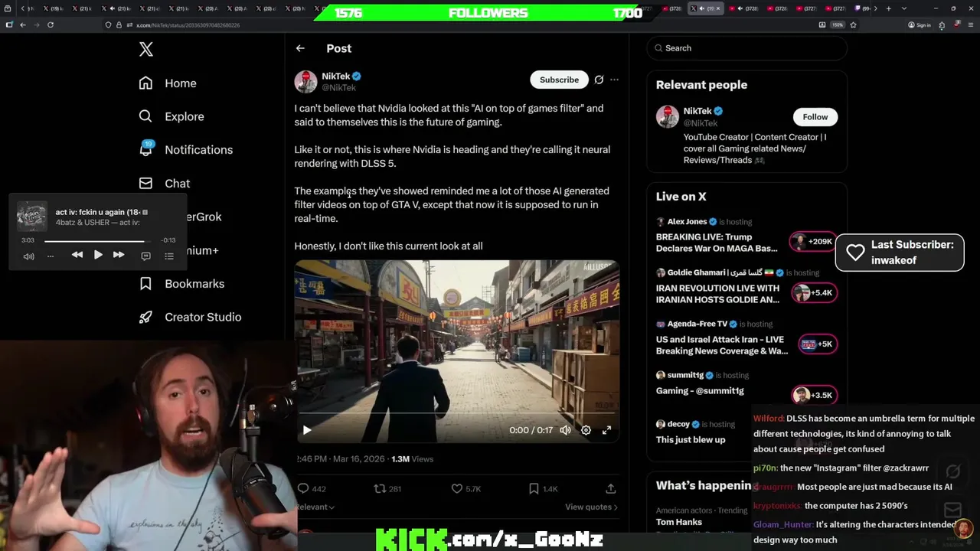Open Agenda-Free TV live broadcast

pyautogui.click(x=722, y=345)
